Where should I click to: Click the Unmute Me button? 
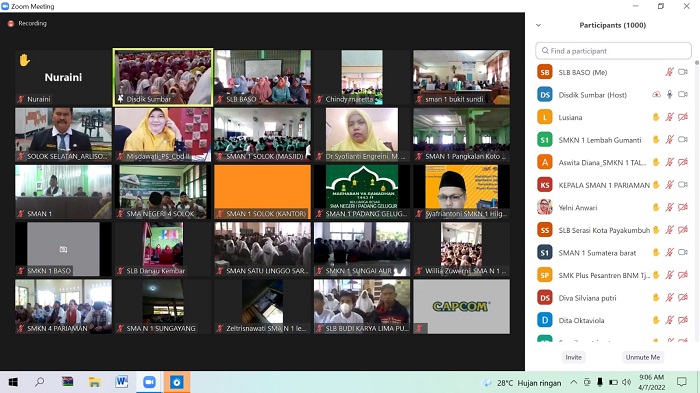tap(642, 357)
